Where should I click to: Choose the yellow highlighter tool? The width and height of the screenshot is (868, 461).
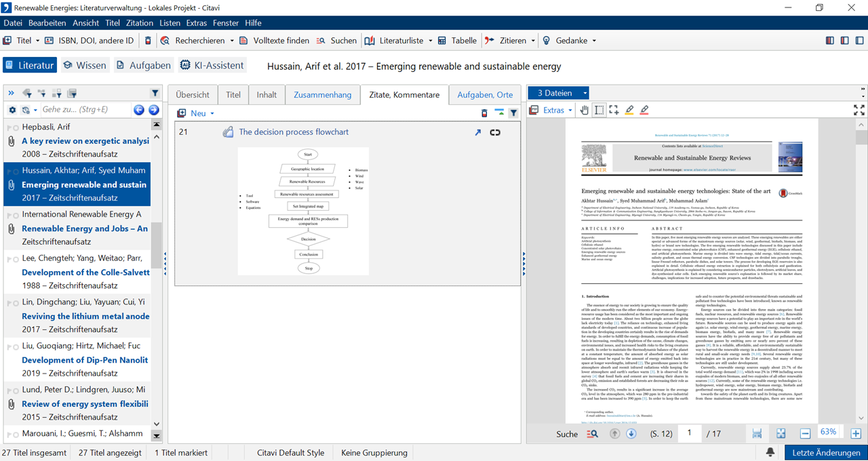point(629,110)
